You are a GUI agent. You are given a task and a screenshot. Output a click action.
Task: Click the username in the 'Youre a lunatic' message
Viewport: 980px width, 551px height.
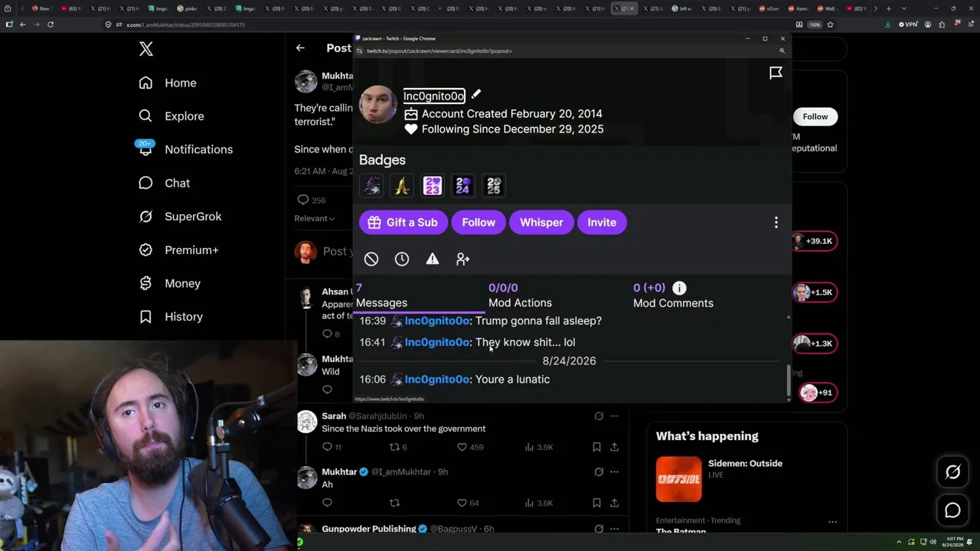point(436,380)
